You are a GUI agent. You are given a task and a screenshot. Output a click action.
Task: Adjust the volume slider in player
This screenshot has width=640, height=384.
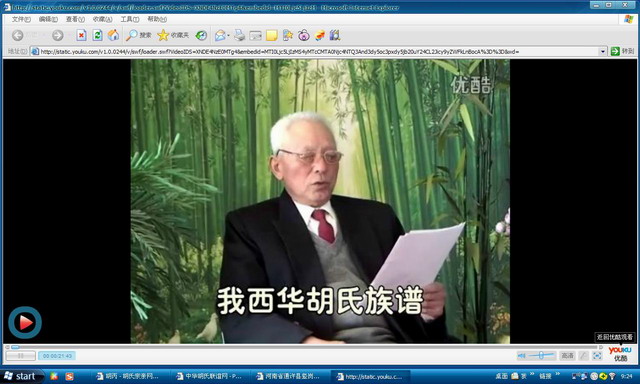pyautogui.click(x=541, y=356)
